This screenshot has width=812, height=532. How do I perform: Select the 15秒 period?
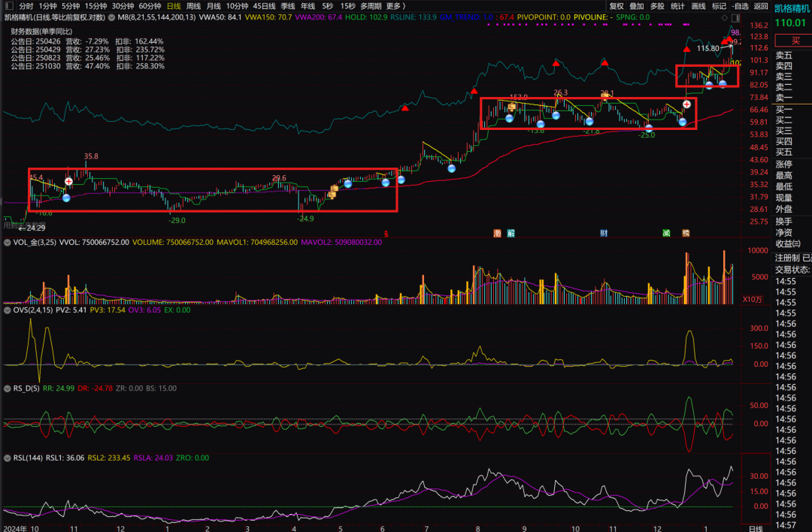347,6
